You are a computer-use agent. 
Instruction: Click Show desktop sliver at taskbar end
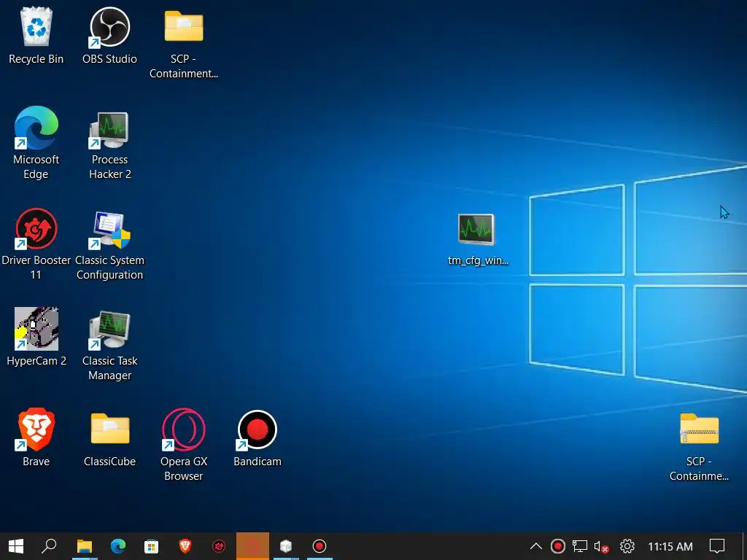743,546
